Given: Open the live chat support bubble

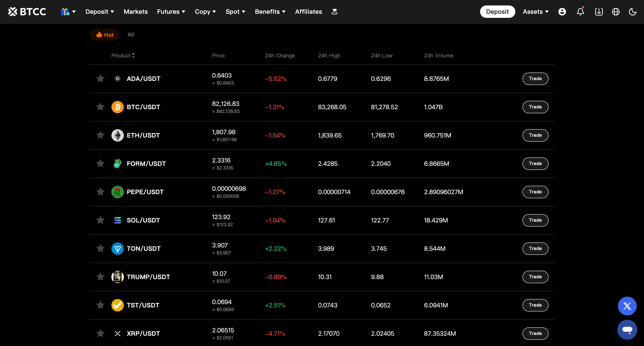Looking at the screenshot, I should click(627, 330).
